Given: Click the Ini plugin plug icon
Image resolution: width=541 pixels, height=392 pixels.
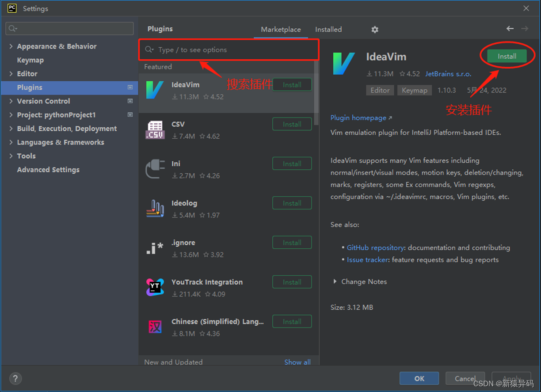Looking at the screenshot, I should click(155, 168).
